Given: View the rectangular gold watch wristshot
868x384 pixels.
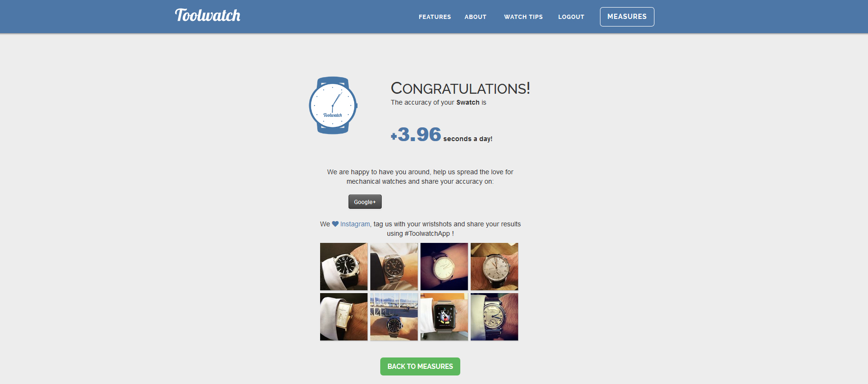Looking at the screenshot, I should pos(344,317).
